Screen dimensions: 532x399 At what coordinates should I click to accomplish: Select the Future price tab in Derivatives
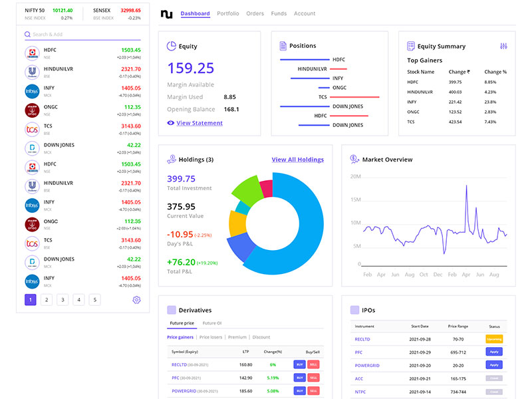[x=182, y=323]
